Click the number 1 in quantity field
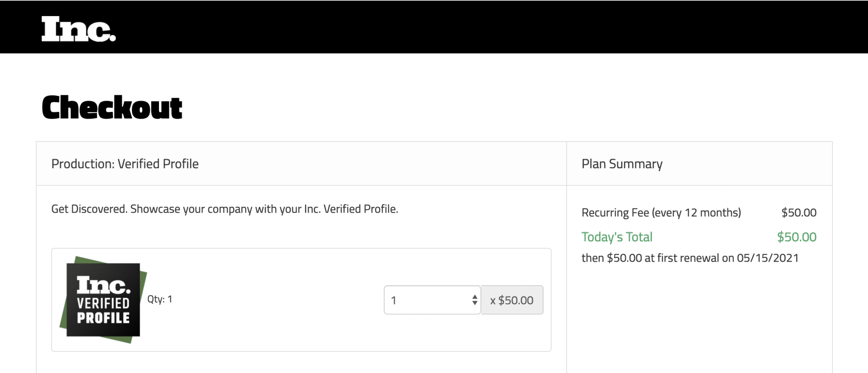Viewport: 868px width, 373px height. (x=394, y=300)
